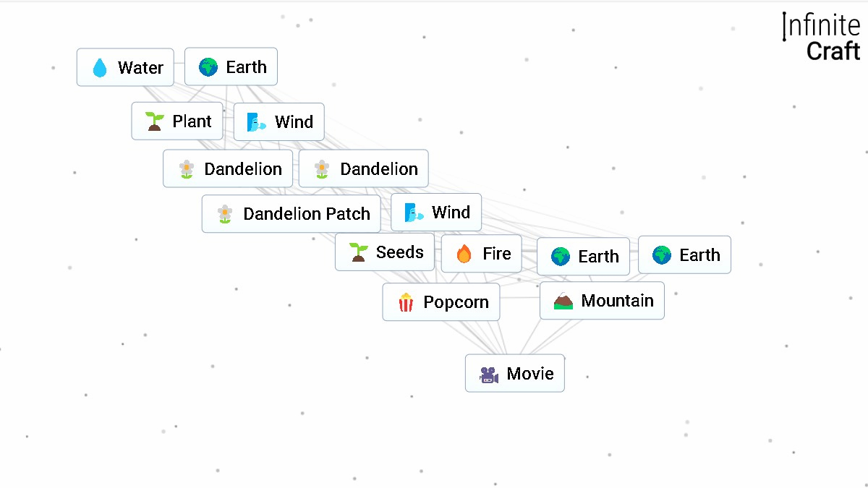Click the sprout icon on the Plant card

tap(153, 121)
